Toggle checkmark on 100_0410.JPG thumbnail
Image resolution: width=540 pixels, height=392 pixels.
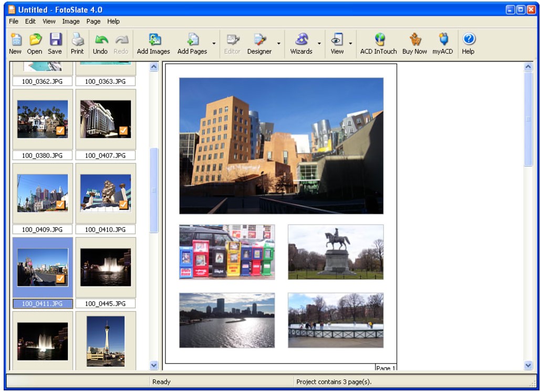(123, 204)
